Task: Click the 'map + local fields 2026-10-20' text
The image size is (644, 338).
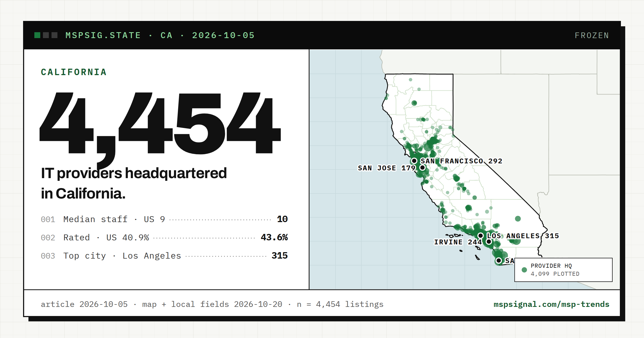Action: point(212,304)
